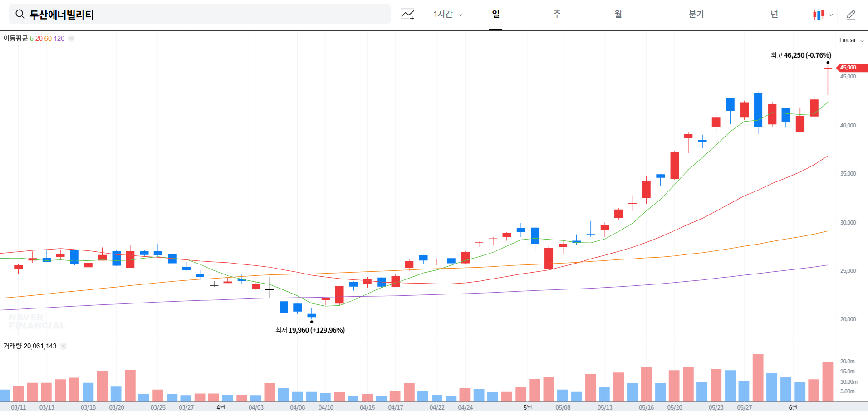Click the 거래량 20,061,143 label

pos(30,346)
